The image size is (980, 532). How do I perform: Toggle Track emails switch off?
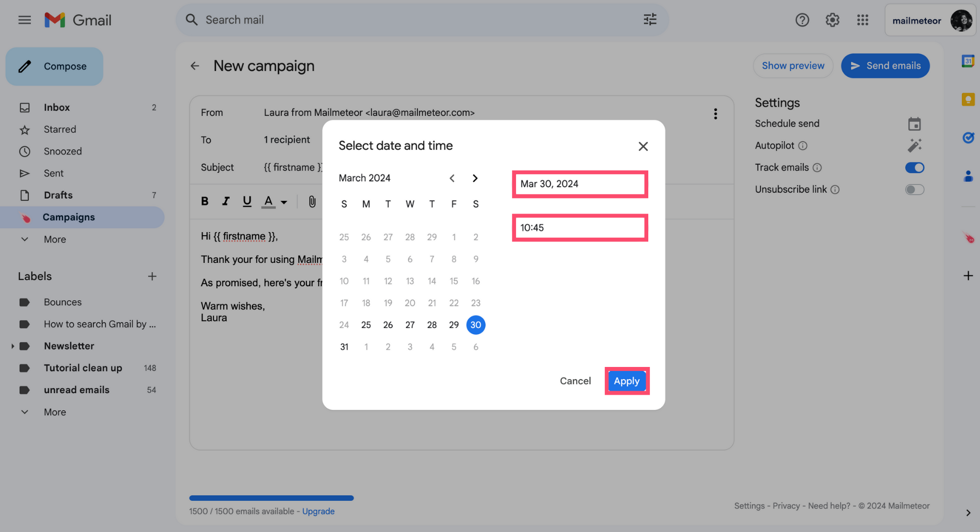coord(914,168)
